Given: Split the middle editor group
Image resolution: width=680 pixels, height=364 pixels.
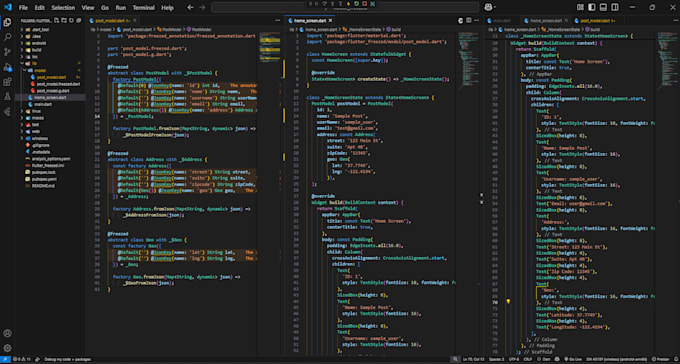Looking at the screenshot, I should (x=468, y=20).
